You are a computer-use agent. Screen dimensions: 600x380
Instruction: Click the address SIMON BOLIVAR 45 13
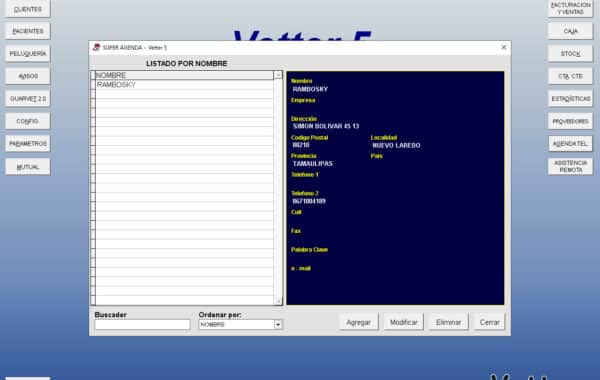point(326,126)
